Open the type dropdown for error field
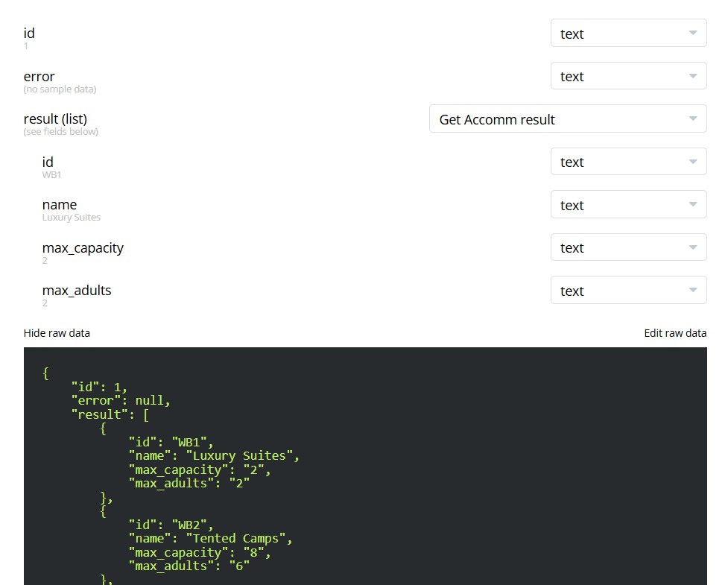 click(x=629, y=76)
